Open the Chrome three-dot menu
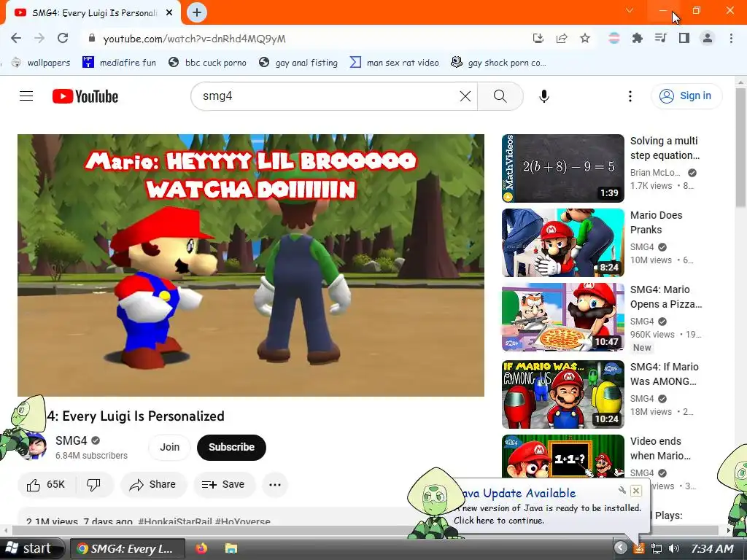Viewport: 747px width, 560px height. click(731, 39)
